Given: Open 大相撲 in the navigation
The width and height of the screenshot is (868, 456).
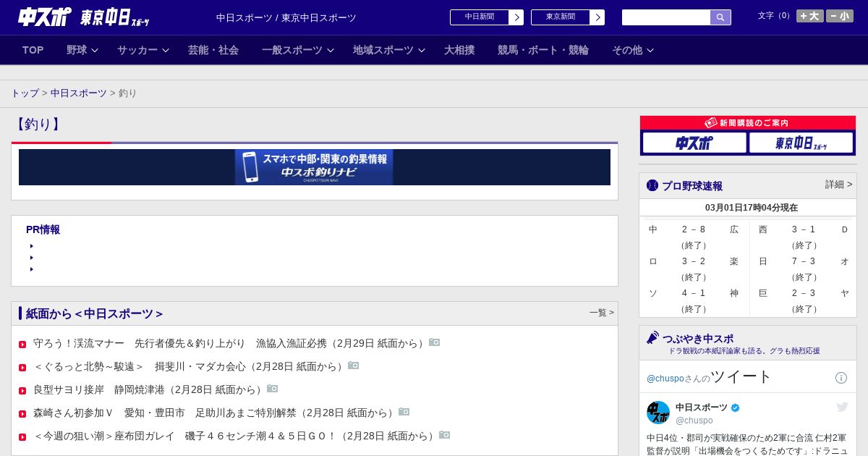Looking at the screenshot, I should [459, 50].
